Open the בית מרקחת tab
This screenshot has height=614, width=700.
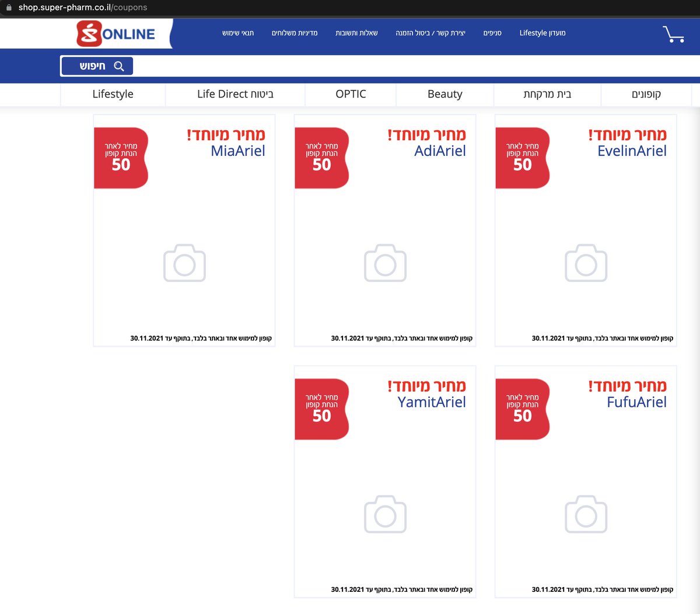tap(547, 95)
